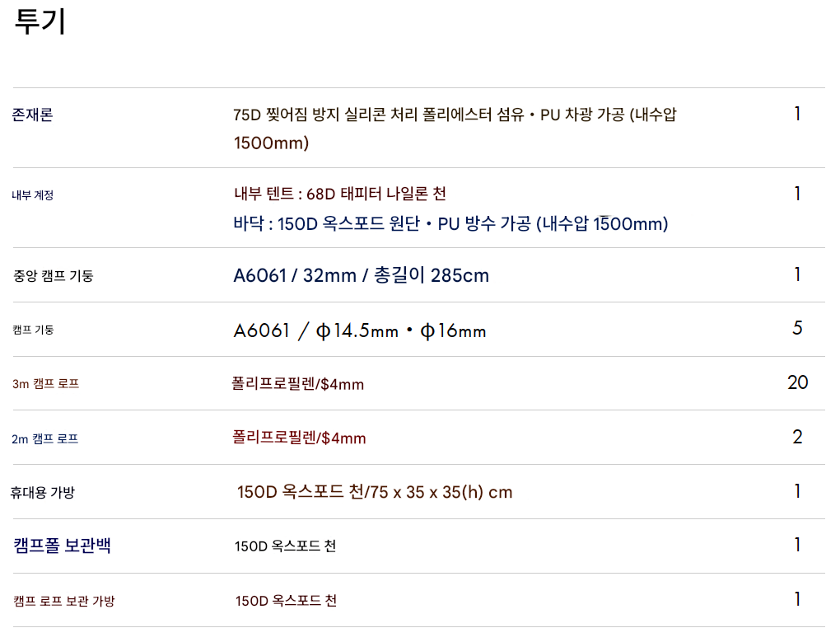
Task: Click the 2m 캠프 로프 label
Action: (x=45, y=438)
